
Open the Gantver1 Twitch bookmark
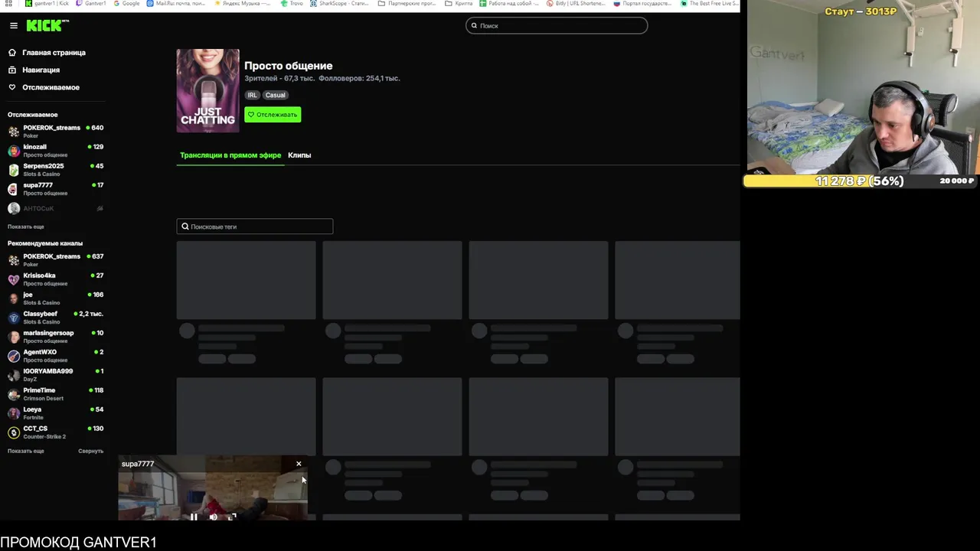tap(91, 4)
